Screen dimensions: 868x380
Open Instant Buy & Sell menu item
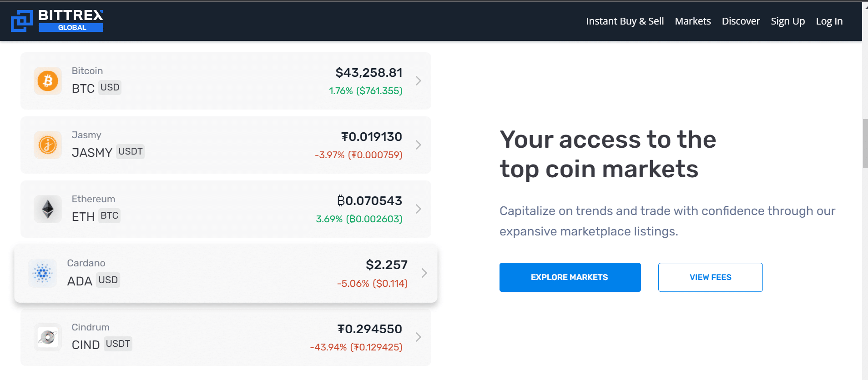[625, 21]
